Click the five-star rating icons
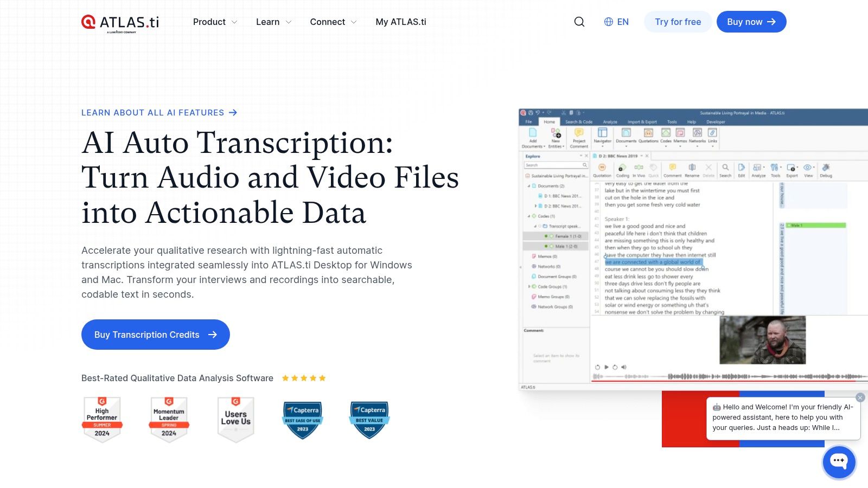868x488 pixels. point(304,378)
